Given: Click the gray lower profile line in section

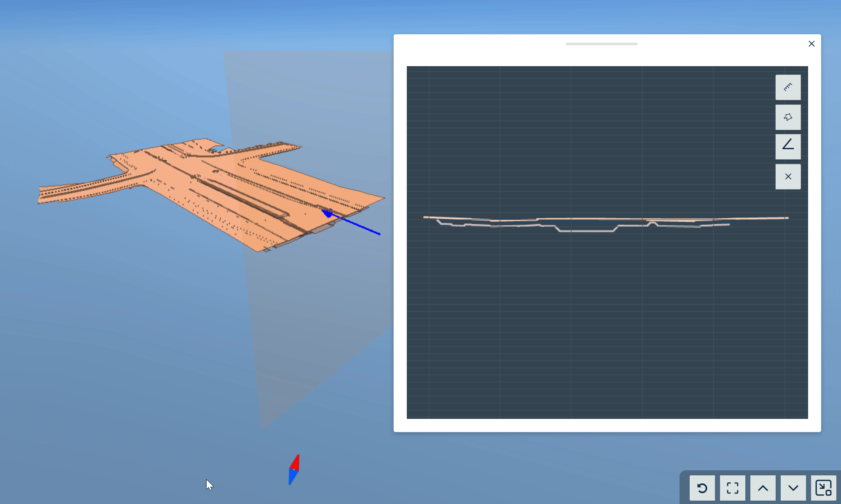Looking at the screenshot, I should pos(586,231).
